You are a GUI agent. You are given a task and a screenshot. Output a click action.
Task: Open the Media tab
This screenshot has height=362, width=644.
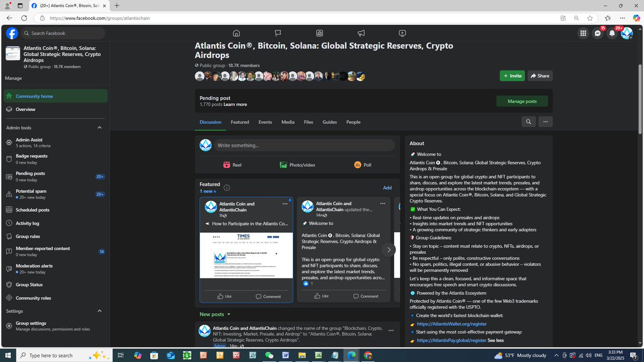point(288,122)
